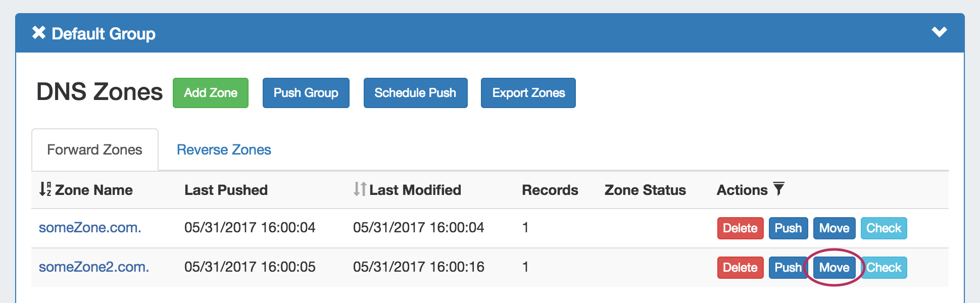The height and width of the screenshot is (303, 980).
Task: Click the Add Zone button
Action: pos(211,93)
